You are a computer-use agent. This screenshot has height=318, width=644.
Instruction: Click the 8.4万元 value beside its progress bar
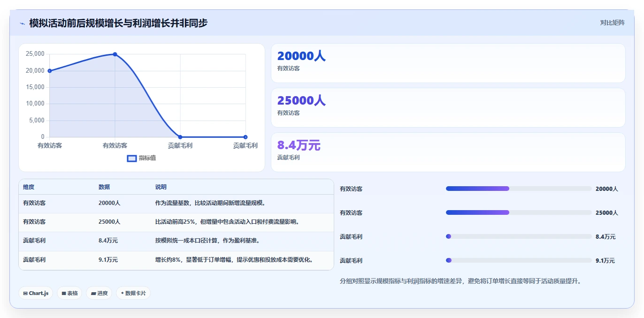pyautogui.click(x=606, y=236)
